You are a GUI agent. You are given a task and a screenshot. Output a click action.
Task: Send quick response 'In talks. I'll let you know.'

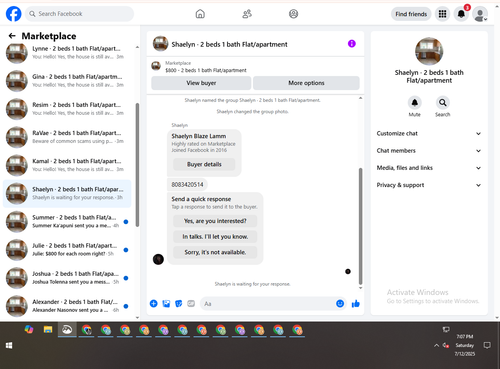(x=215, y=237)
